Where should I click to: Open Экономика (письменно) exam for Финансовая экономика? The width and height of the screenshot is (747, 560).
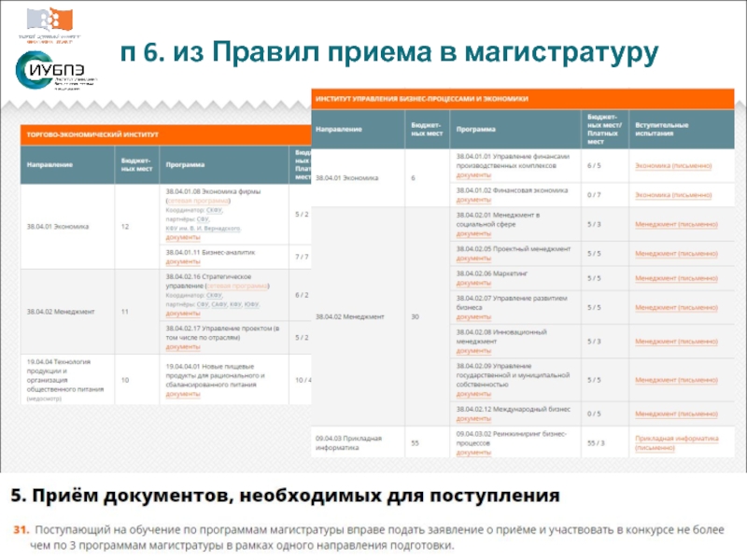pyautogui.click(x=672, y=194)
